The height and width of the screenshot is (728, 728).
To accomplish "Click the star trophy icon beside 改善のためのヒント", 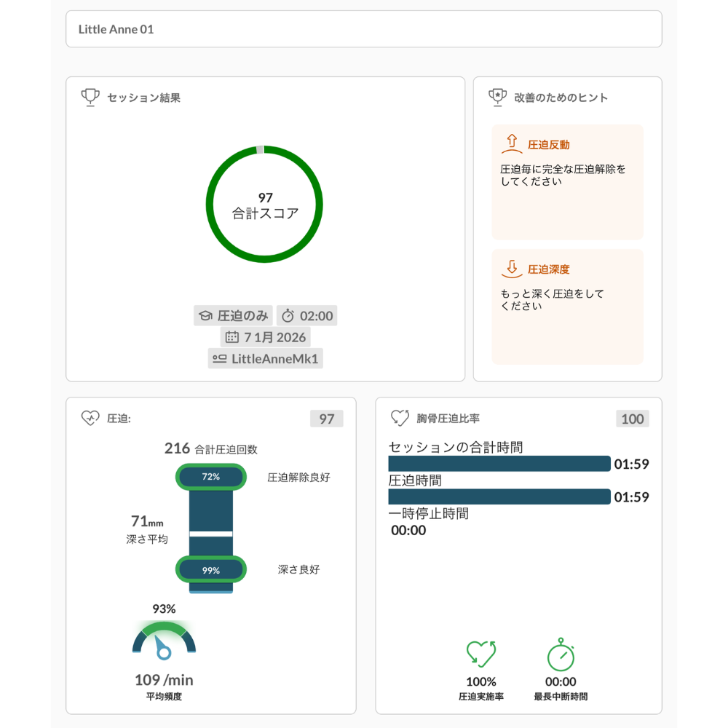I will coord(497,98).
